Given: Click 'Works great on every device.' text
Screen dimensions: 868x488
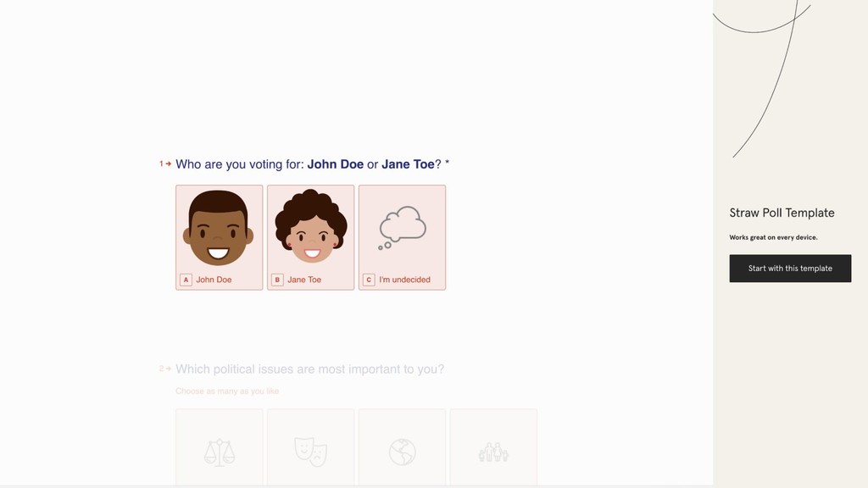Looking at the screenshot, I should [x=773, y=237].
